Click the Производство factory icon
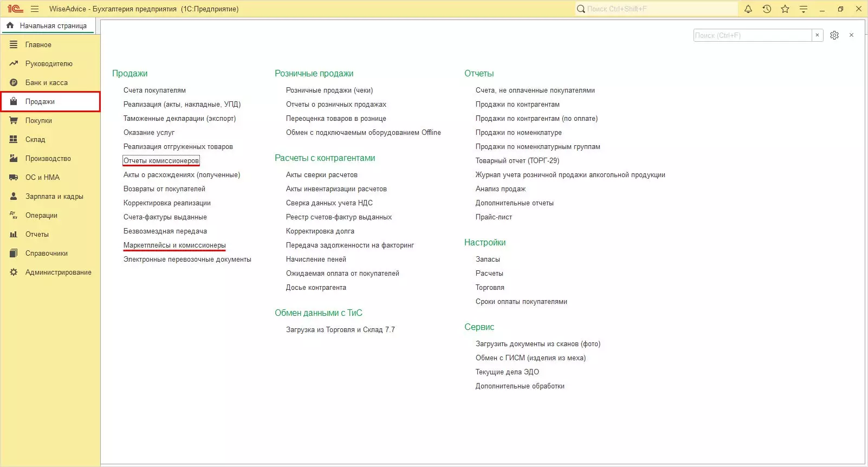 point(14,158)
